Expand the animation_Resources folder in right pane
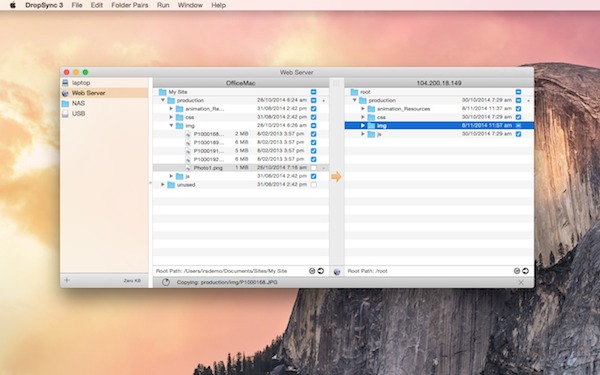 coord(363,109)
